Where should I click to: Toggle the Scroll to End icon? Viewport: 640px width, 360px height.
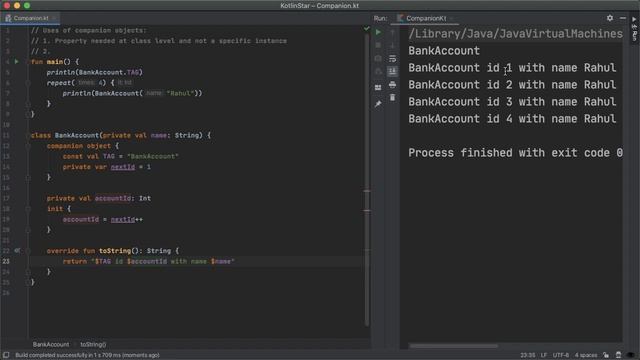[392, 71]
